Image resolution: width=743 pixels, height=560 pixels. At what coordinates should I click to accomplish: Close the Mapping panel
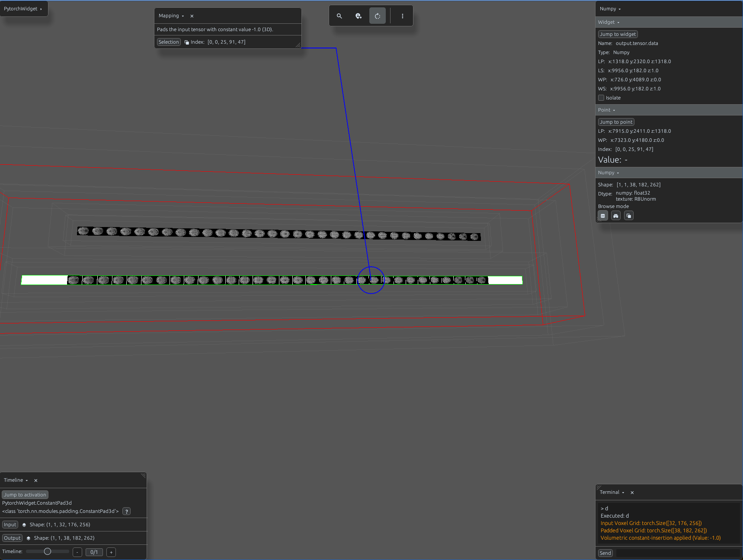pos(192,16)
